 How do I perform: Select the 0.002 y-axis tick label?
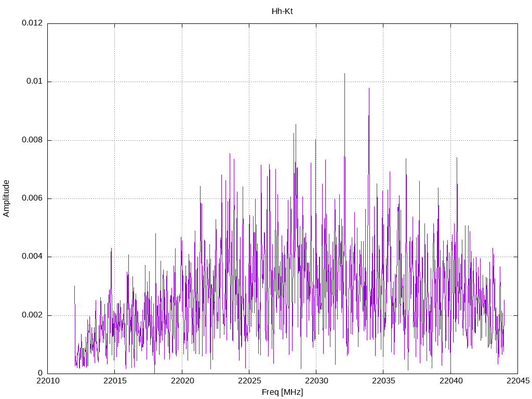(x=32, y=315)
